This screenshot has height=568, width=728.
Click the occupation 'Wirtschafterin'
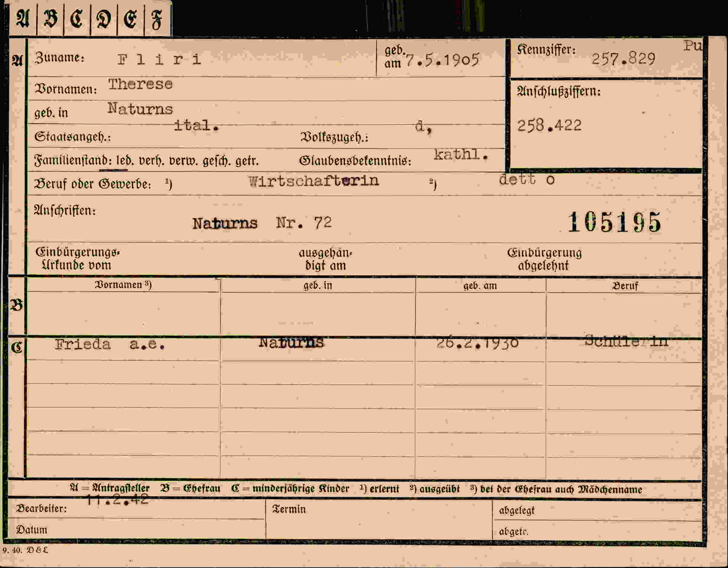pos(314,181)
